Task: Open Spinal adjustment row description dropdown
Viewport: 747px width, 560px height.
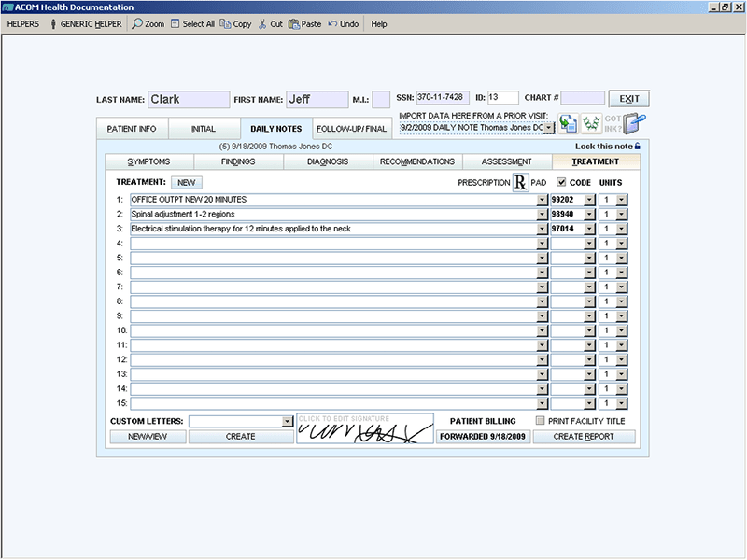Action: point(542,215)
